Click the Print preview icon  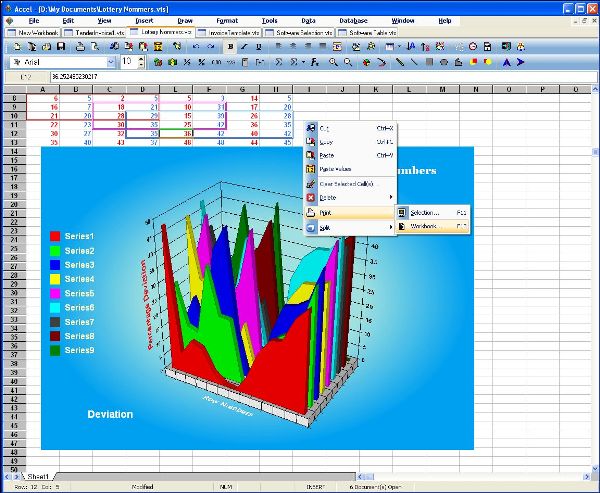click(x=95, y=47)
